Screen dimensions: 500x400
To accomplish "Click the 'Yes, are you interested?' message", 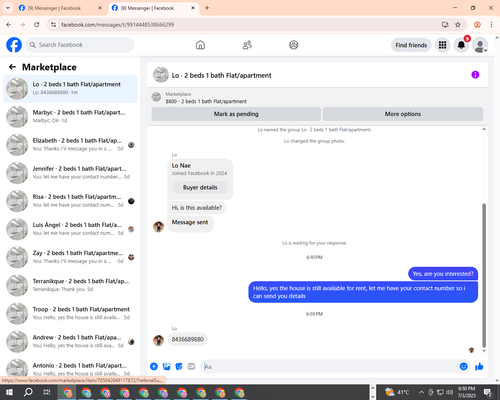I will [443, 274].
